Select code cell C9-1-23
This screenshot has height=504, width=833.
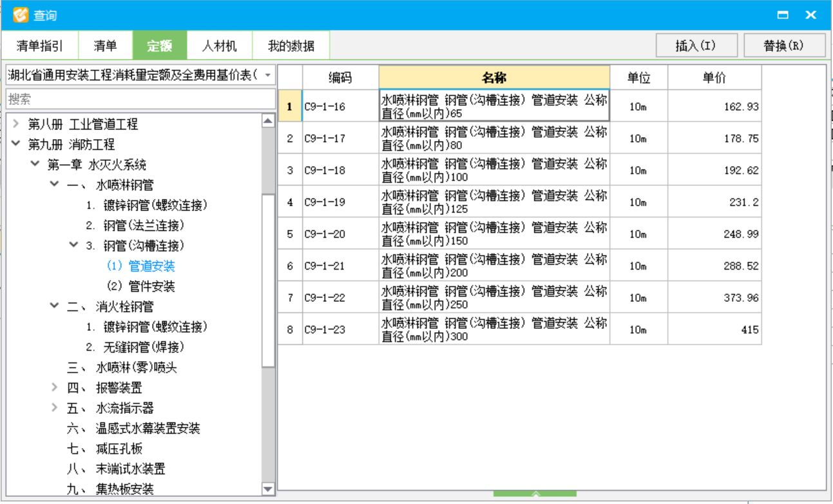point(341,330)
